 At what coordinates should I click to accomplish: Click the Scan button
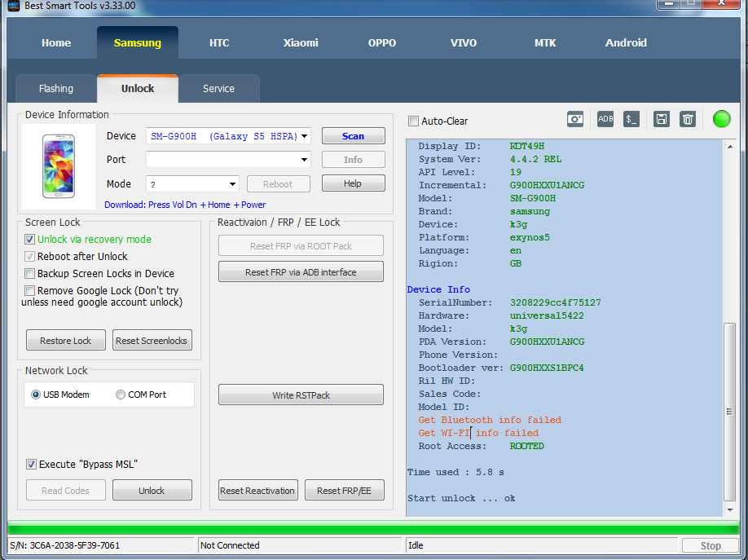[x=353, y=136]
